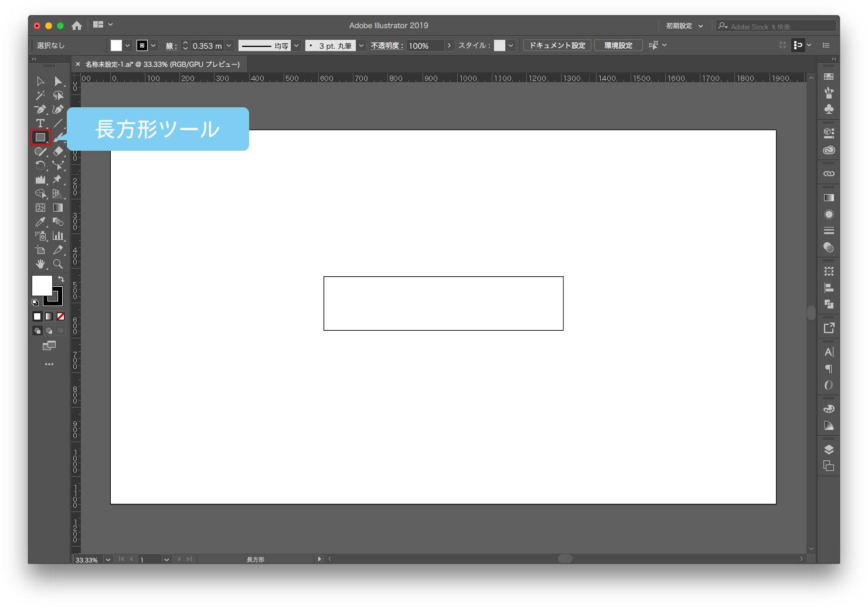Open the 初期設定 workspace dropdown
This screenshot has width=868, height=607.
[684, 26]
